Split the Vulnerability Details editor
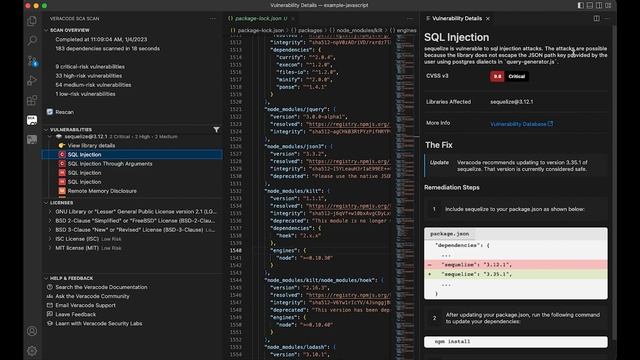 (596, 18)
